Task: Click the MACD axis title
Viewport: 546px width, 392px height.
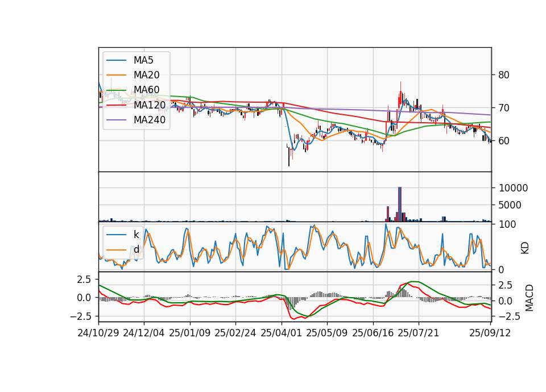Action: tap(530, 298)
